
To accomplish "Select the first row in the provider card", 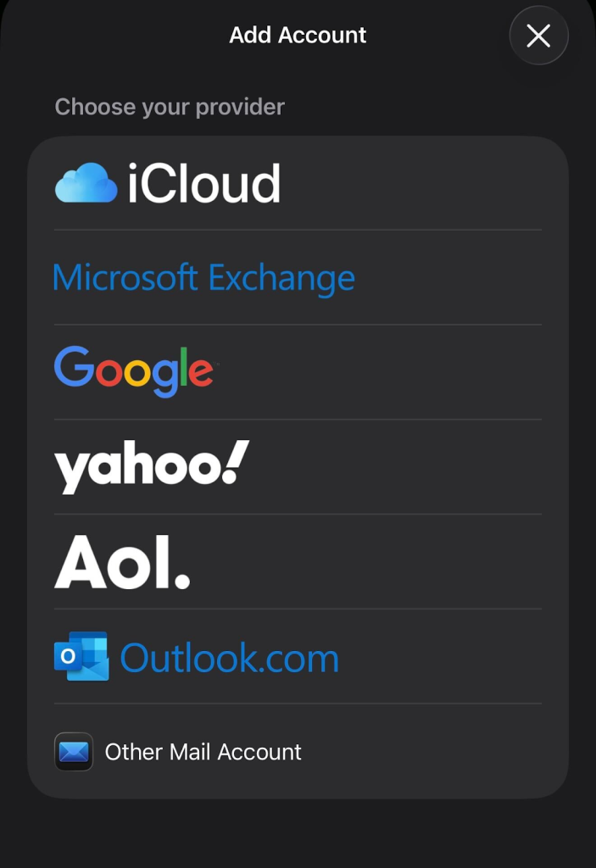I will click(x=298, y=182).
